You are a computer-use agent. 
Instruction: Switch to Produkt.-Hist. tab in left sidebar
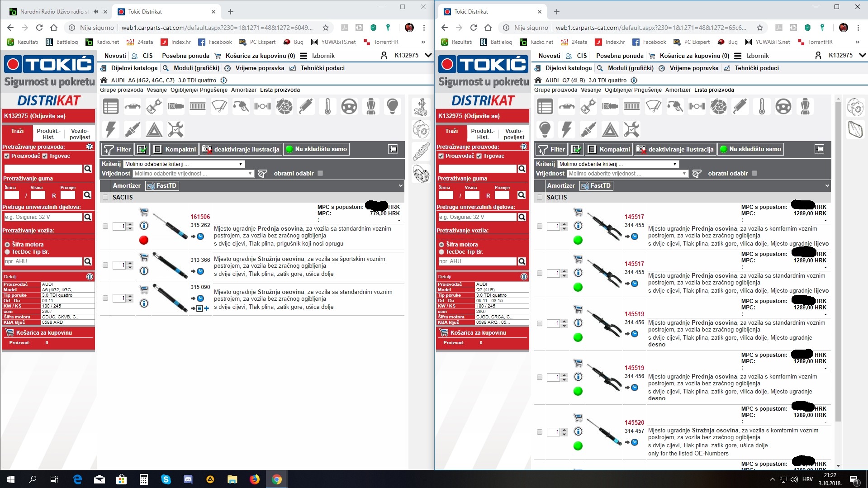[48, 134]
